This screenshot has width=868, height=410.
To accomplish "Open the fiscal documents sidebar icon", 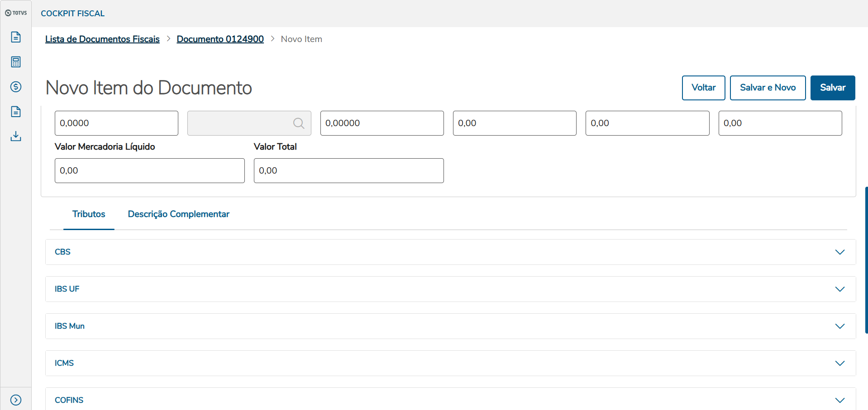I will (x=16, y=37).
